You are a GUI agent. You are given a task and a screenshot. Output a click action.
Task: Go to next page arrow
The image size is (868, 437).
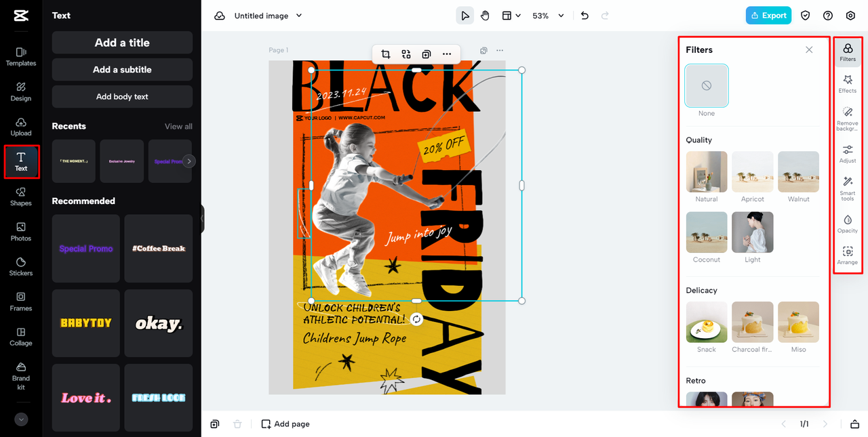click(825, 424)
